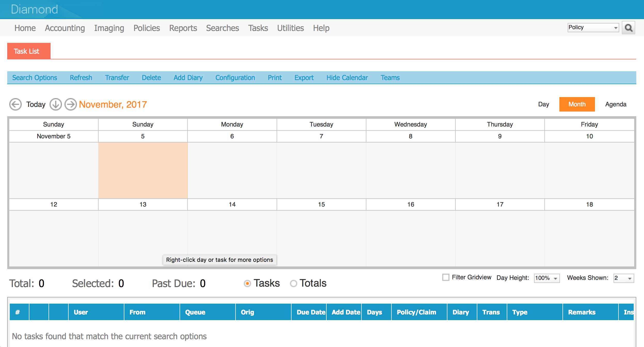Click the Today navigation button
This screenshot has height=347, width=644.
pos(36,104)
